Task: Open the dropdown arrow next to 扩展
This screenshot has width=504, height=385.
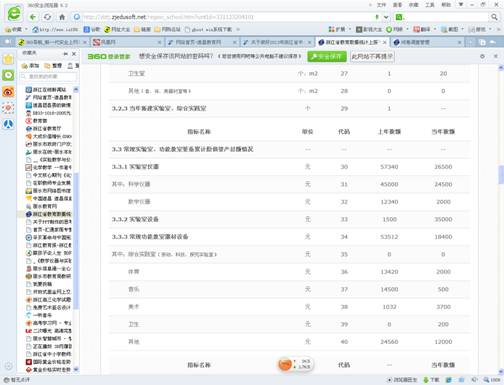Action: click(x=350, y=29)
